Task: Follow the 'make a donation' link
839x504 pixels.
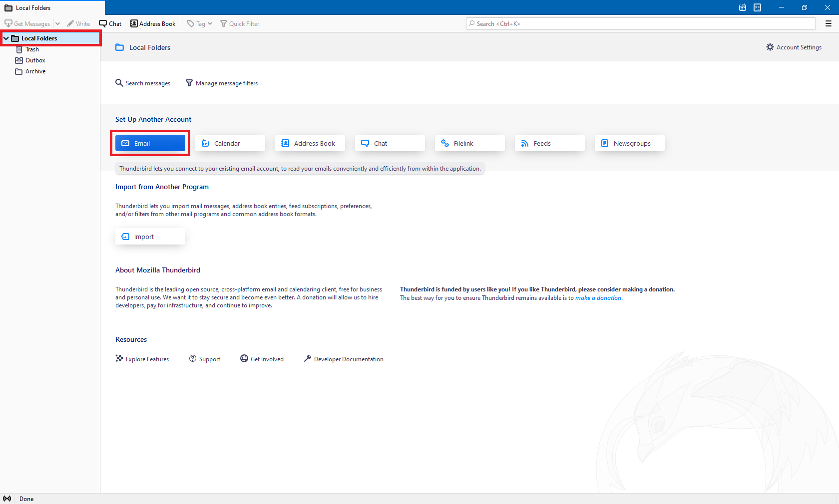Action: [x=598, y=298]
